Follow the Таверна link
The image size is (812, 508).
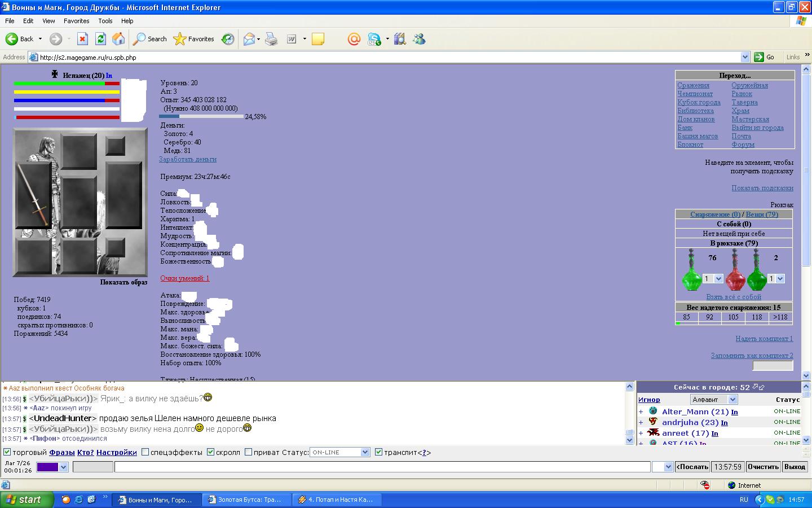pos(744,102)
